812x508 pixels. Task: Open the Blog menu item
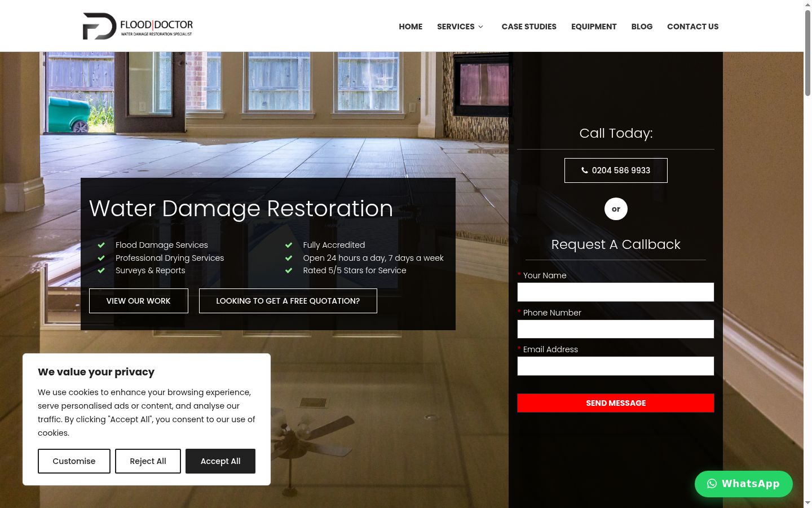click(x=642, y=27)
